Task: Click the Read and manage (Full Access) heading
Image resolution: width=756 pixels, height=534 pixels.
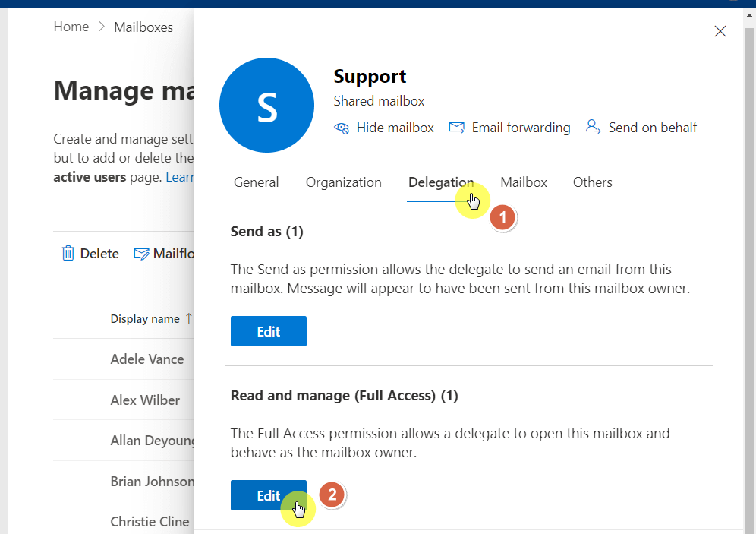Action: pyautogui.click(x=345, y=396)
